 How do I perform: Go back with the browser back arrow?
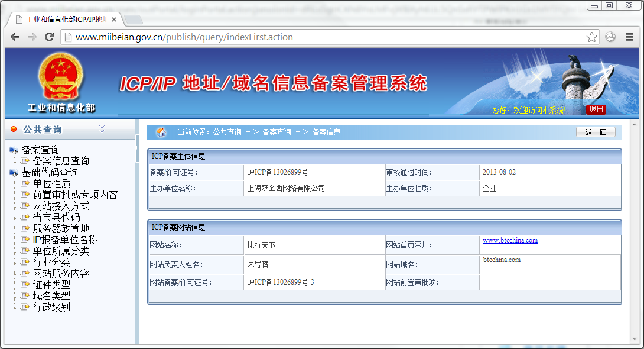[15, 37]
